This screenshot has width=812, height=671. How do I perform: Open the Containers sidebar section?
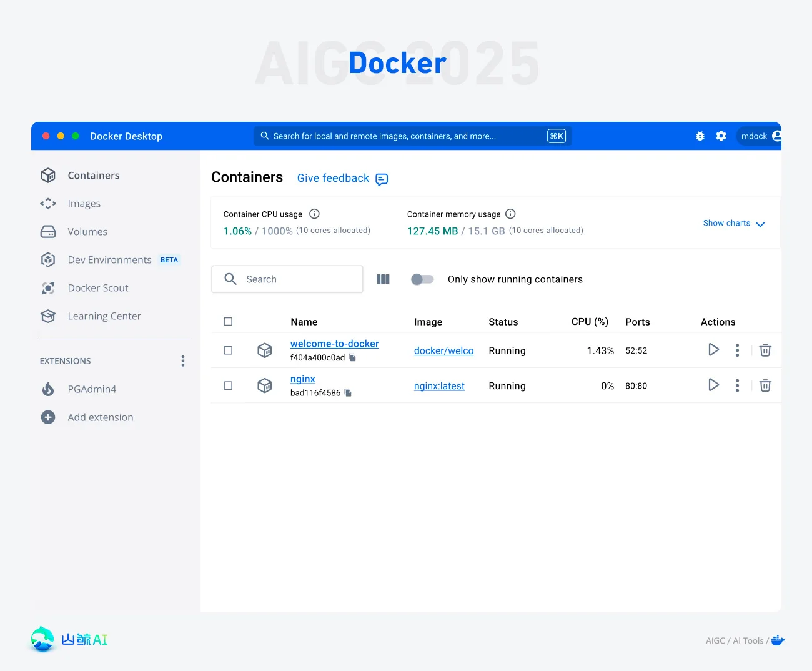coord(94,176)
